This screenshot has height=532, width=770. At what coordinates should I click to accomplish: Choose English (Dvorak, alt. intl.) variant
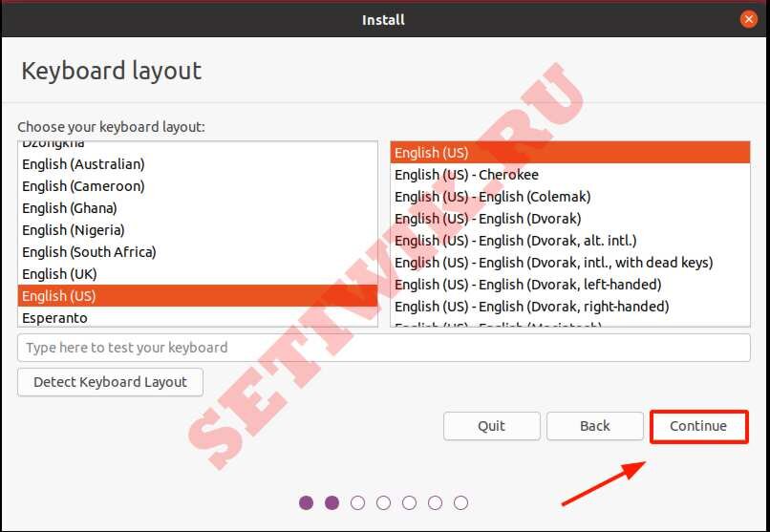(570, 241)
